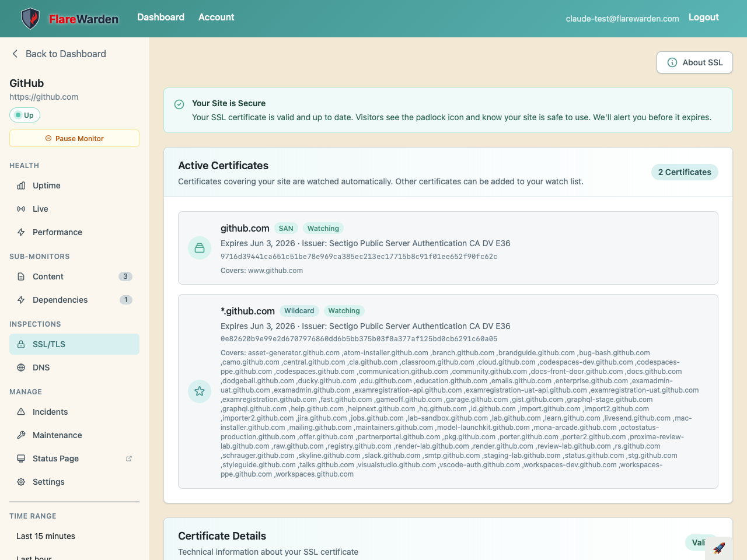Open the external link icon beside Status Page

pyautogui.click(x=129, y=459)
